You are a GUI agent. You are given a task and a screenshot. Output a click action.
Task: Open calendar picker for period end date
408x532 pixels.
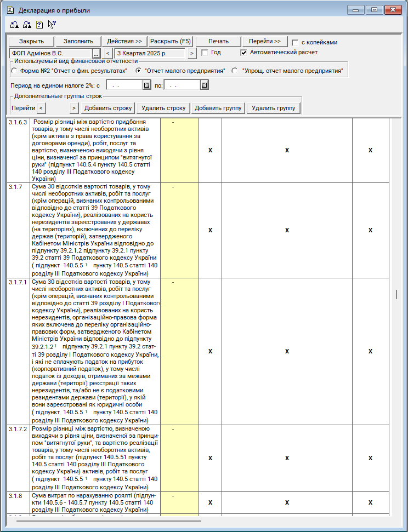(204, 85)
